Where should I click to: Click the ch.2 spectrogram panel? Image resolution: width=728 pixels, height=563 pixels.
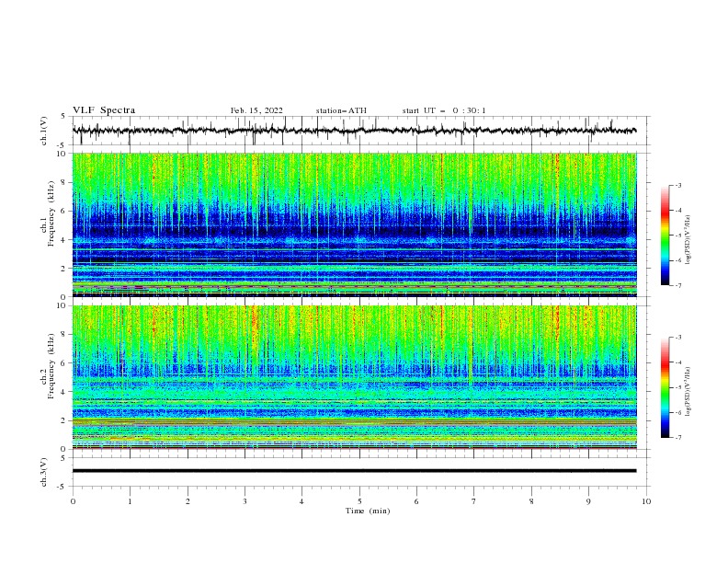(355, 377)
